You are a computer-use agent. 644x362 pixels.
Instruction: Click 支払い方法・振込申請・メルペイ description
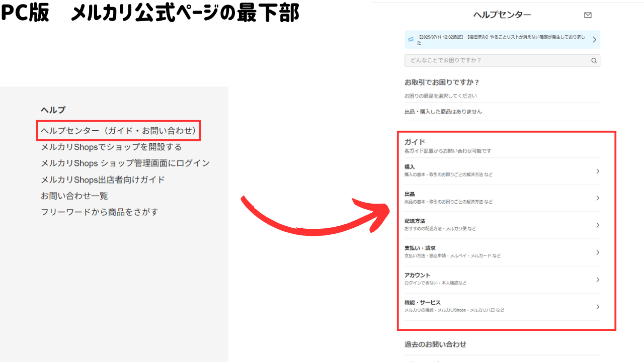[452, 256]
